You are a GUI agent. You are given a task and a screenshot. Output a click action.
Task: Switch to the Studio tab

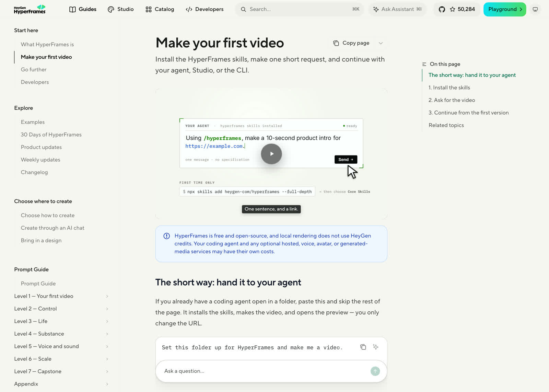pyautogui.click(x=120, y=9)
